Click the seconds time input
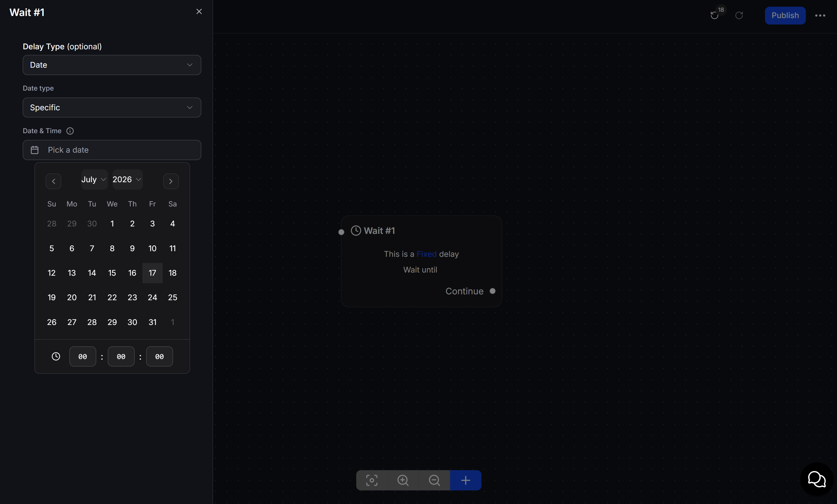The image size is (837, 504). coord(159,356)
